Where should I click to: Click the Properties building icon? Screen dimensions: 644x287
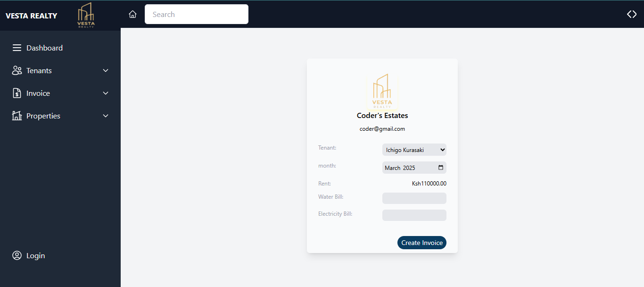(x=17, y=116)
